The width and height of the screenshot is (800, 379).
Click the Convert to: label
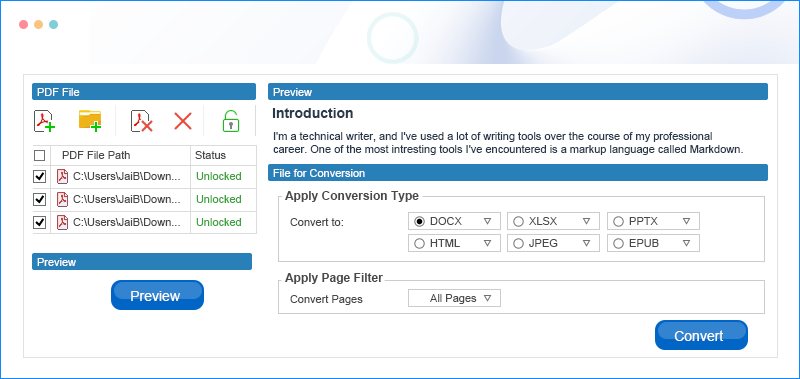pyautogui.click(x=317, y=222)
